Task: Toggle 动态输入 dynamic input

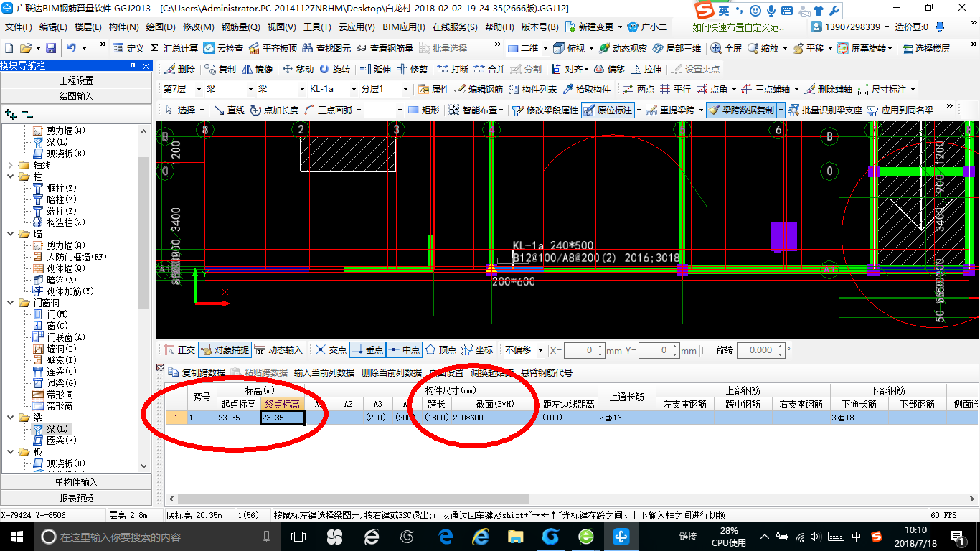Action: pos(278,349)
